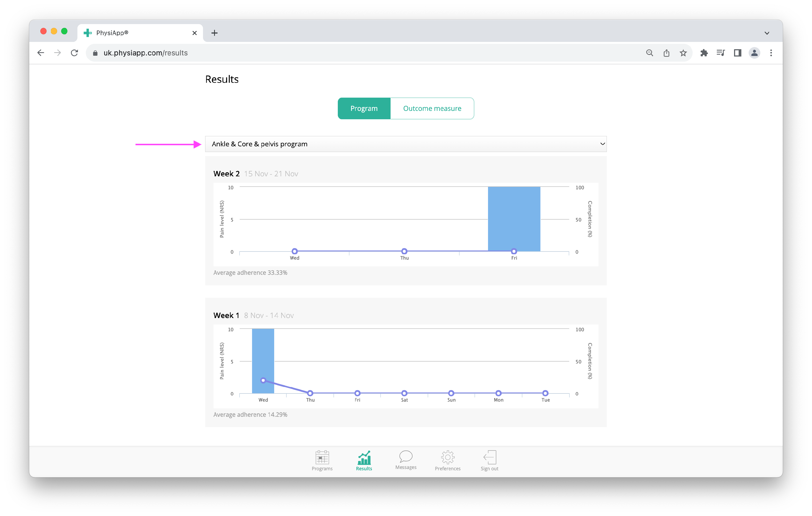Toggle browser side panel
812x516 pixels.
tap(738, 53)
